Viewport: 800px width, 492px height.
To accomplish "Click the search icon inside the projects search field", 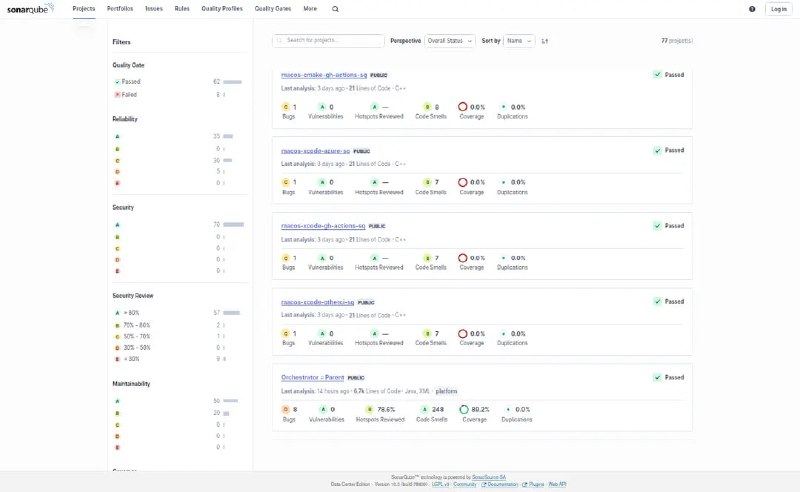I will click(279, 40).
